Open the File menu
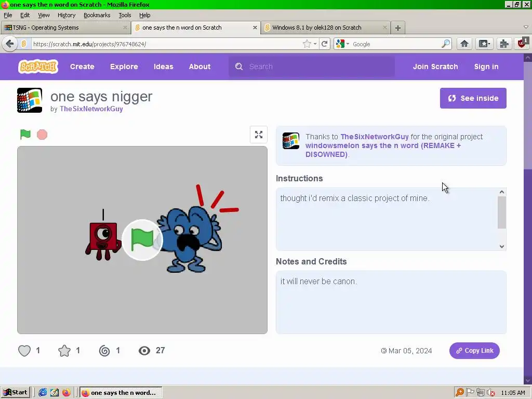Viewport: 532px width, 399px height. coord(8,15)
